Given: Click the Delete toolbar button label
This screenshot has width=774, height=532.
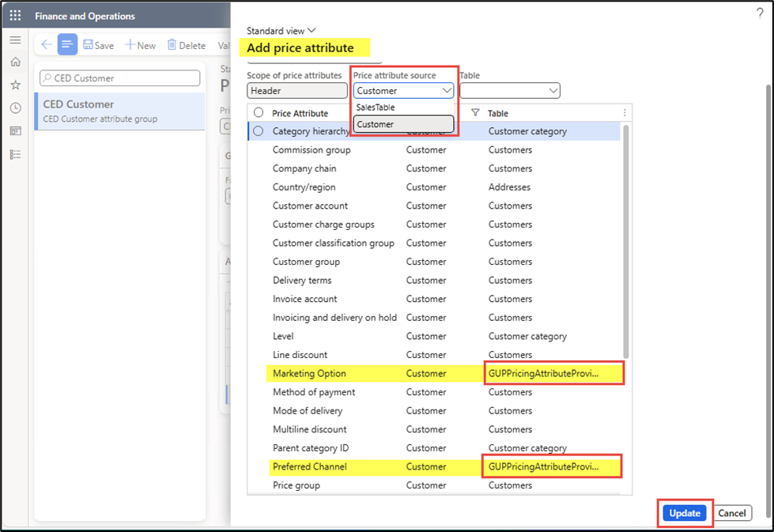Looking at the screenshot, I should coord(192,45).
